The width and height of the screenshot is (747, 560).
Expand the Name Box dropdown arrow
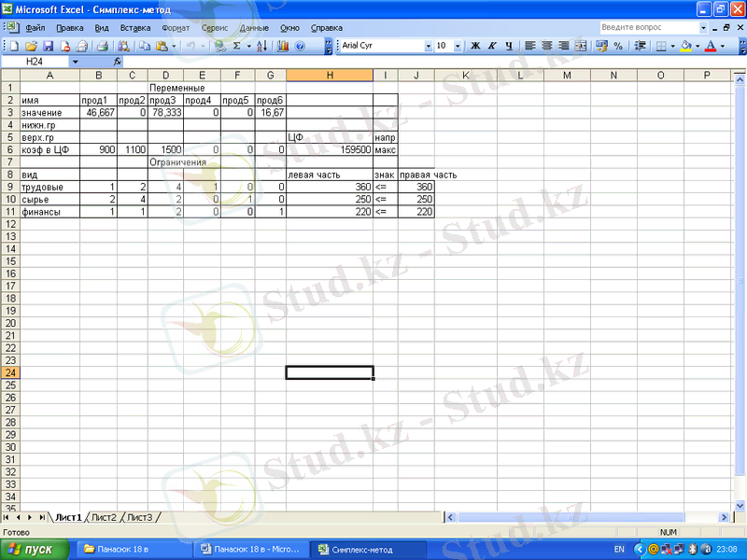click(76, 62)
